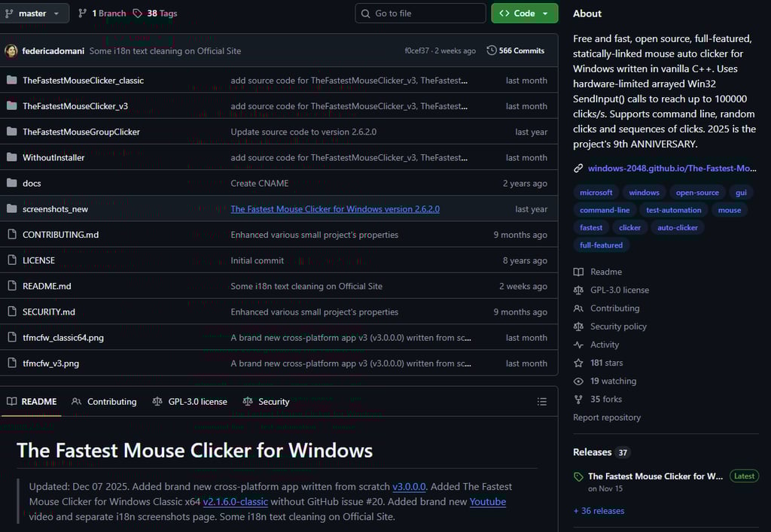Viewport: 771px width, 532px height.
Task: Open GPL-3.0 license sidebar link
Action: 620,290
